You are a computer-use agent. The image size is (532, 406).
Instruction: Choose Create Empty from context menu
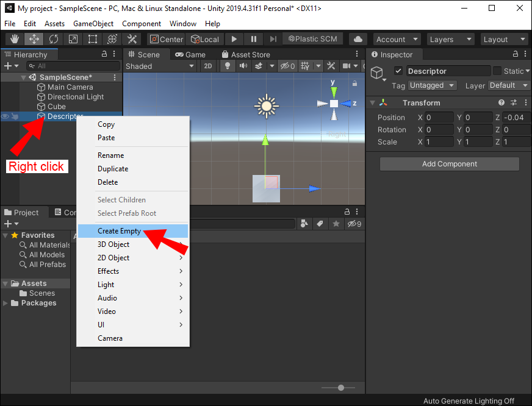132,231
